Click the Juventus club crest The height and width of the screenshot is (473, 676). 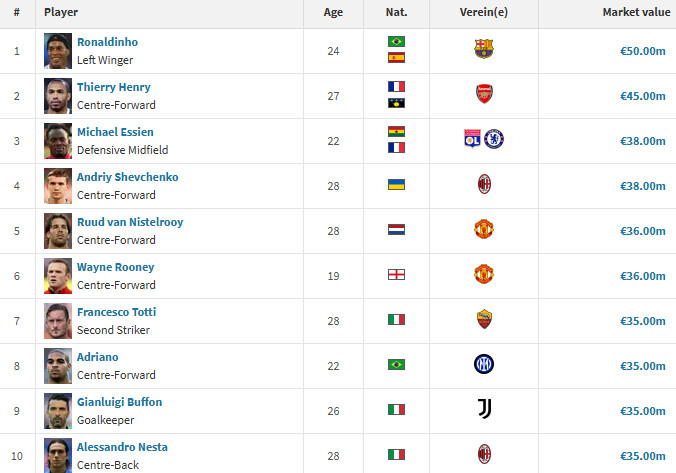(484, 409)
